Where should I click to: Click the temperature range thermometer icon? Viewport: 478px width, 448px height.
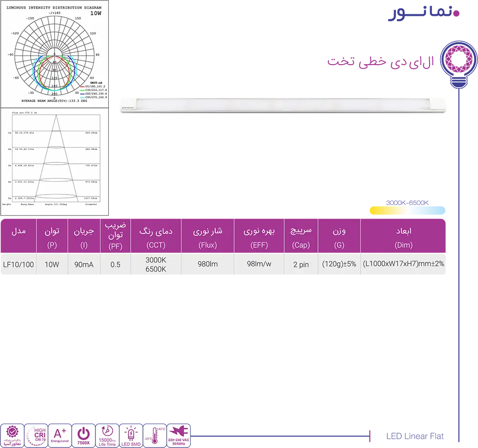tap(155, 436)
